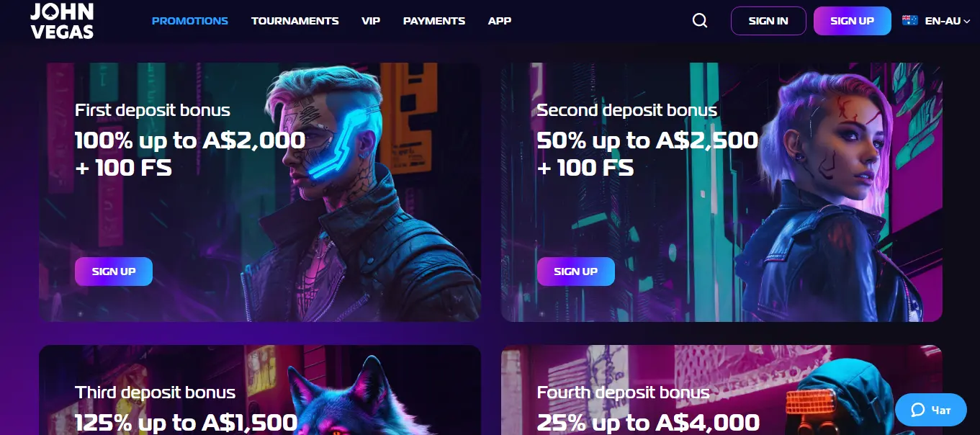The width and height of the screenshot is (980, 435).
Task: Open the App page link
Action: pyautogui.click(x=500, y=21)
